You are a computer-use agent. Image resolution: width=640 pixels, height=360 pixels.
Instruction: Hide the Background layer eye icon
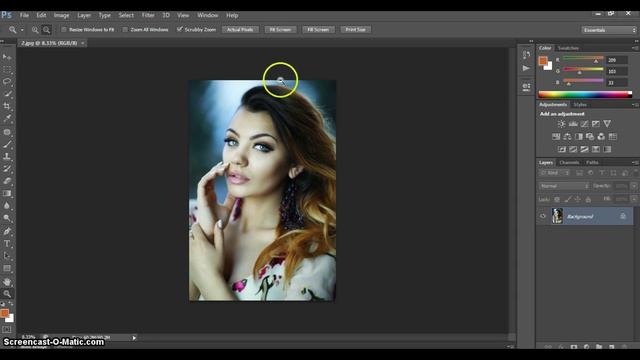pos(543,216)
